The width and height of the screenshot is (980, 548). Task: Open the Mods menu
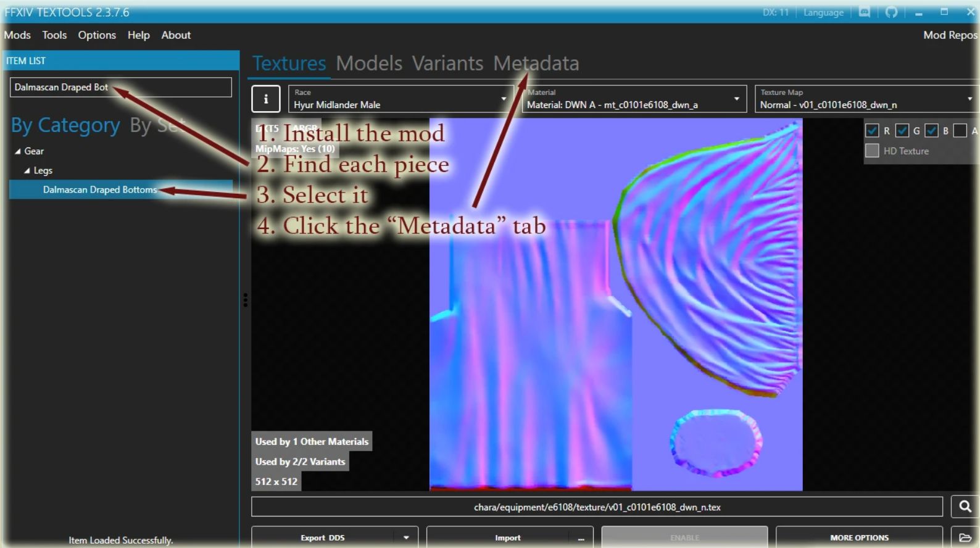[17, 35]
